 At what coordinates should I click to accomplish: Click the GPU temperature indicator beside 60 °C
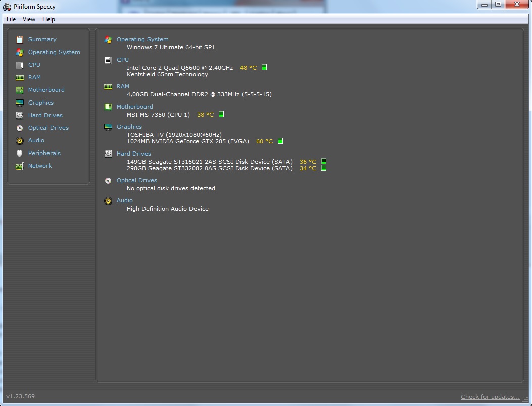(281, 141)
